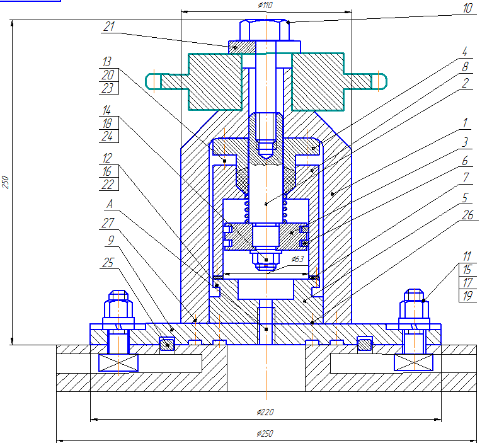Click the surface label A
Viewport: 487px width, 448px height.
coord(109,204)
